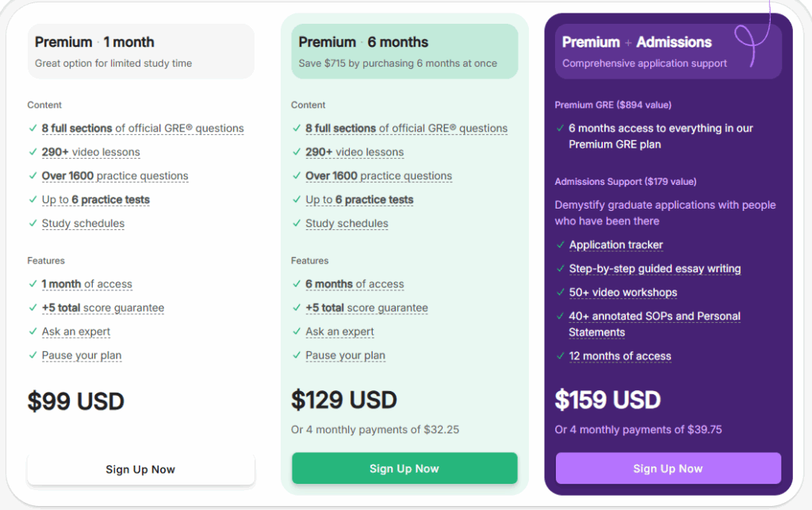812x510 pixels.
Task: Click '50+ video workshops' link
Action: click(x=623, y=293)
